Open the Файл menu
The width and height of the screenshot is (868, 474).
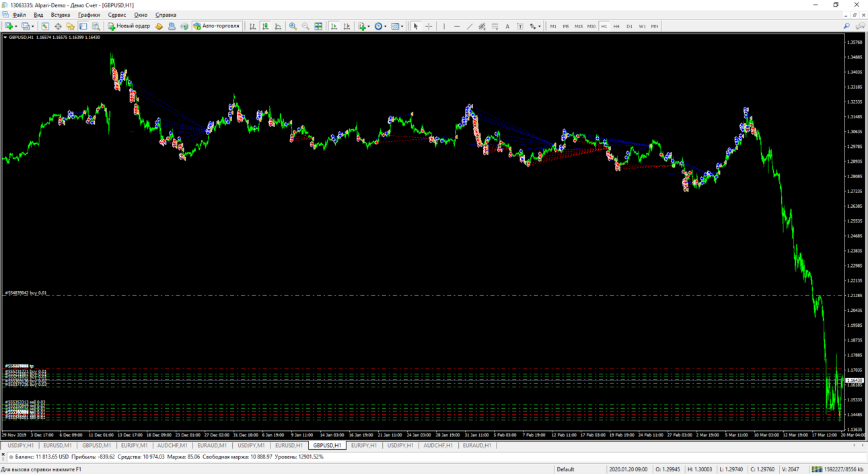(x=19, y=15)
